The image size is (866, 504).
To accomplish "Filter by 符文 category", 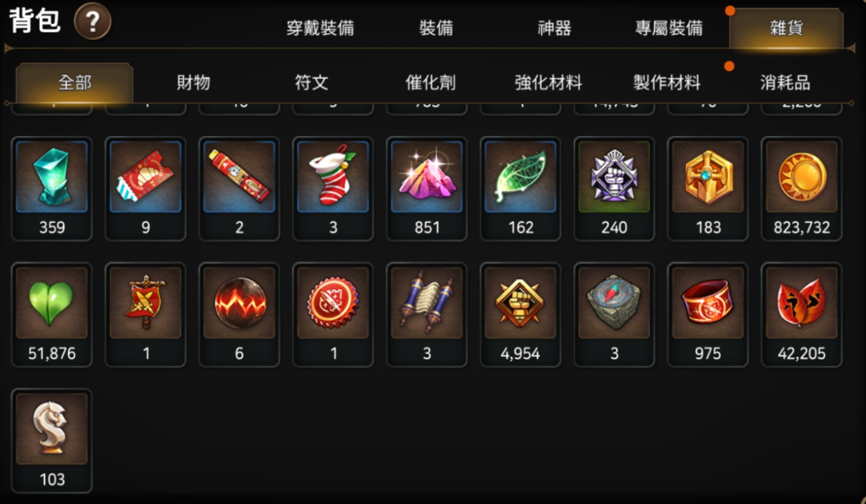I will click(x=311, y=83).
